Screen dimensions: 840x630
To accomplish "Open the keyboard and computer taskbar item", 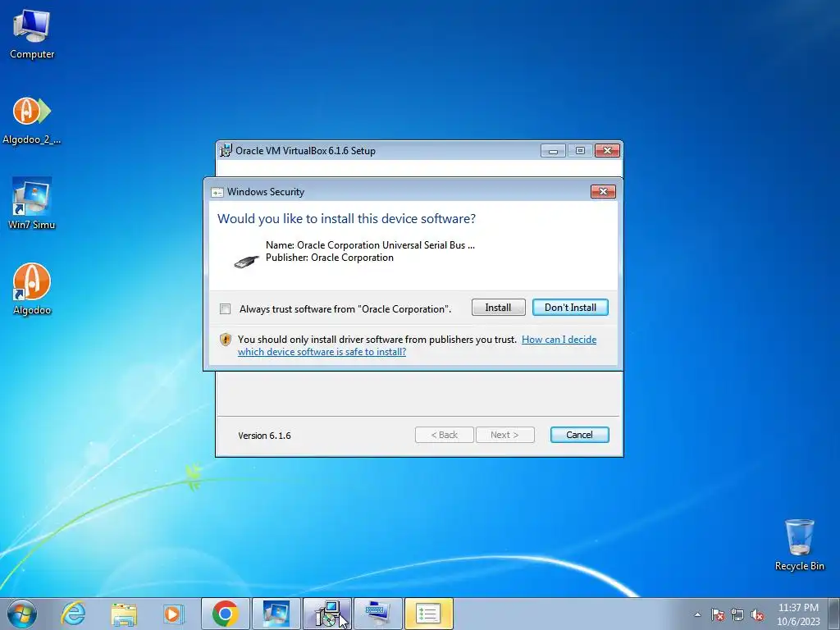I will click(x=377, y=614).
